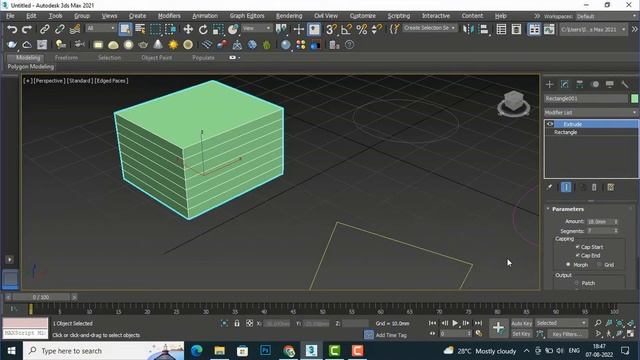Toggle Set Key animation mode
The height and width of the screenshot is (360, 640).
click(x=522, y=334)
